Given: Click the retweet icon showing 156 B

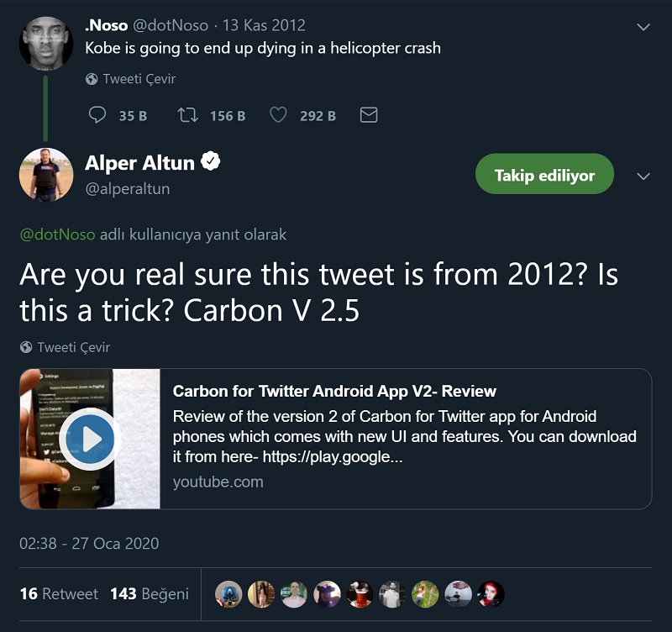Looking at the screenshot, I should point(188,115).
